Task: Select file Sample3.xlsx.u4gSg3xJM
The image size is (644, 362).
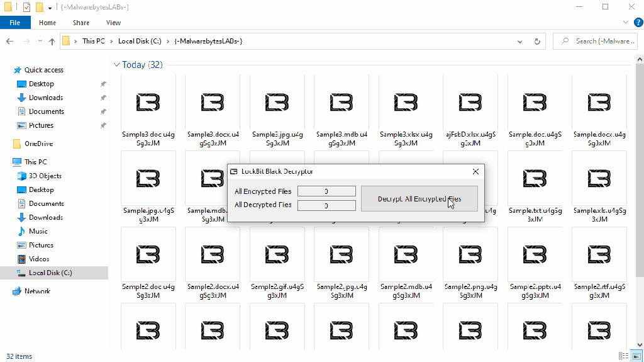Action: pyautogui.click(x=406, y=111)
